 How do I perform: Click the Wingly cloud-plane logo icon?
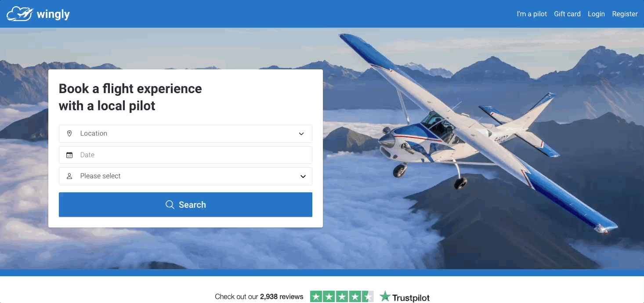pyautogui.click(x=19, y=14)
